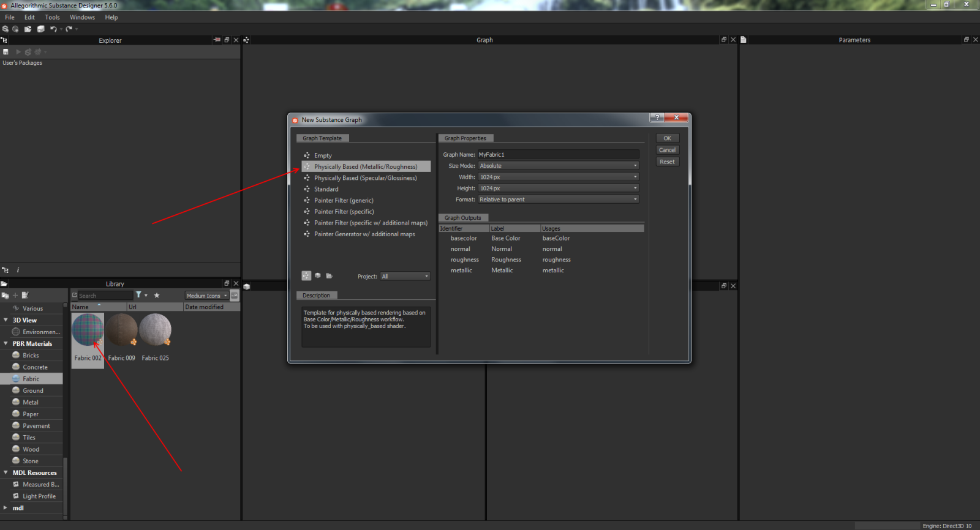Image resolution: width=980 pixels, height=530 pixels.
Task: Click the dialog help question-mark button
Action: pos(657,118)
